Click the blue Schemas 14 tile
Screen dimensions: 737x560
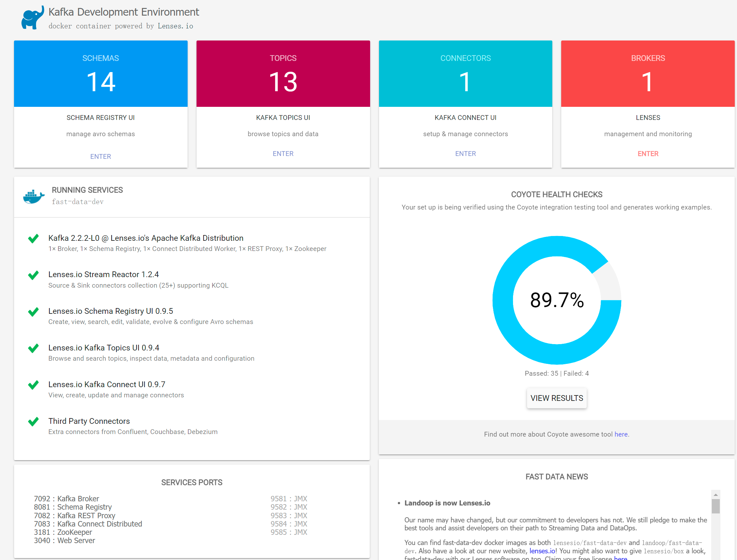click(100, 74)
